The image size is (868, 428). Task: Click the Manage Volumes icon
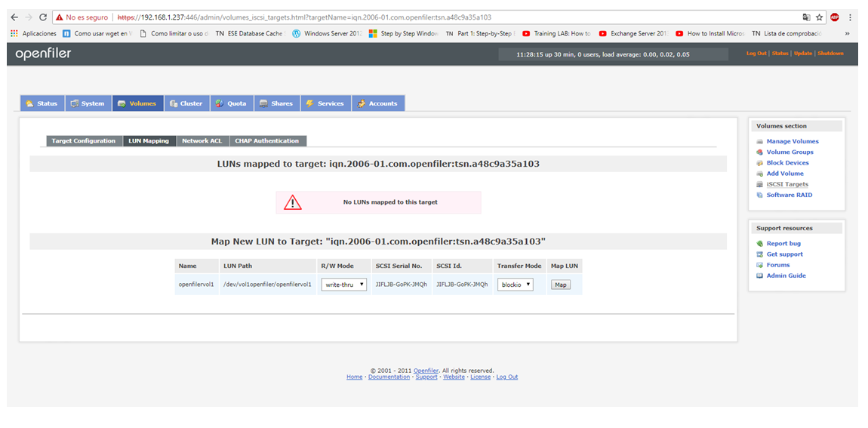pos(760,142)
